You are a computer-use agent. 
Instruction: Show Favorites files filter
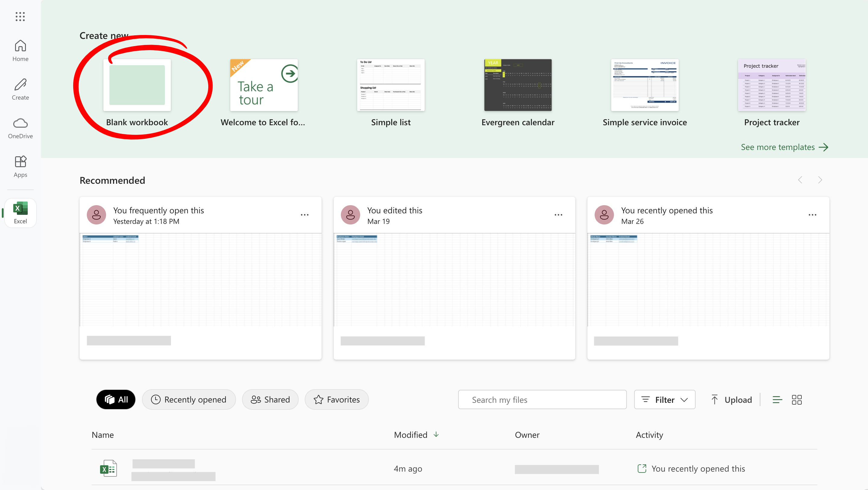(336, 399)
